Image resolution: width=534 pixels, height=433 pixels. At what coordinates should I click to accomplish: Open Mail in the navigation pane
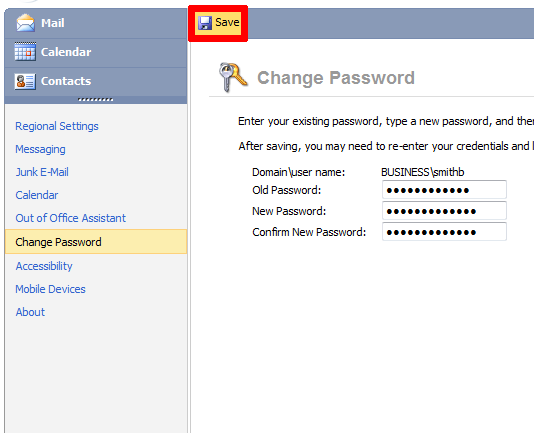[96, 23]
